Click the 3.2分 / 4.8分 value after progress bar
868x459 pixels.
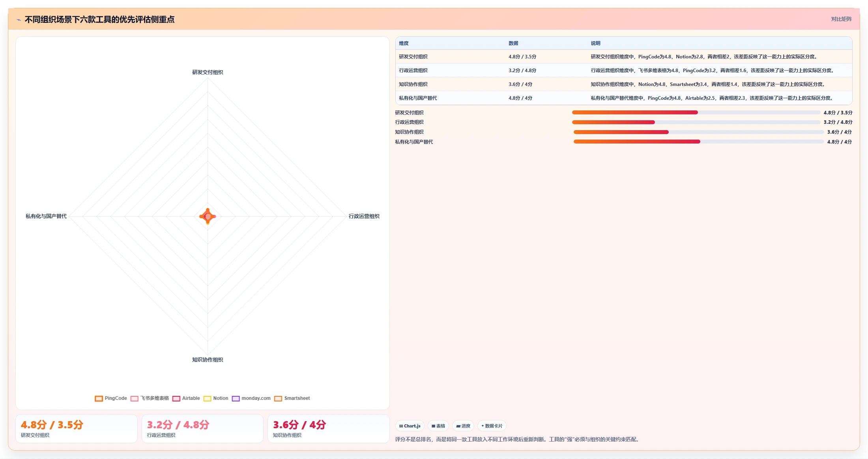tap(838, 122)
